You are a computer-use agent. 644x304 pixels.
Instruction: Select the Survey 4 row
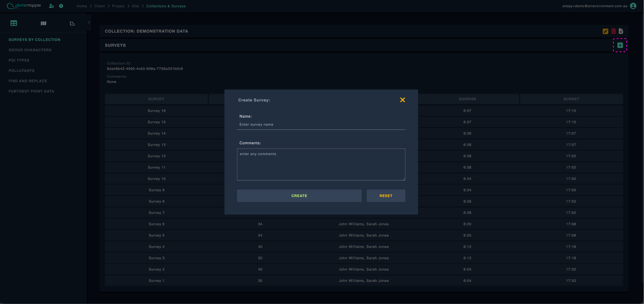coord(364,247)
